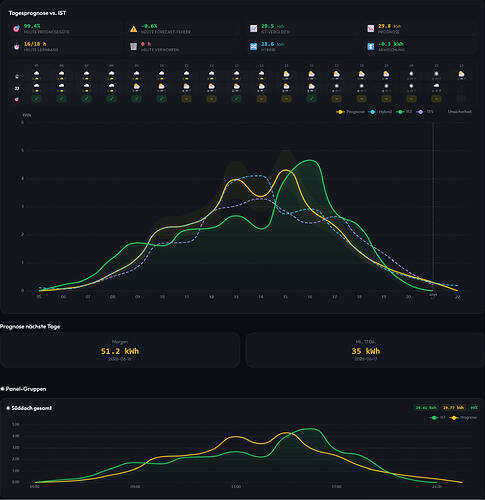This screenshot has width=485, height=500.
Task: Click the upper cloud weather icon for hour 05
Action: pos(36,74)
